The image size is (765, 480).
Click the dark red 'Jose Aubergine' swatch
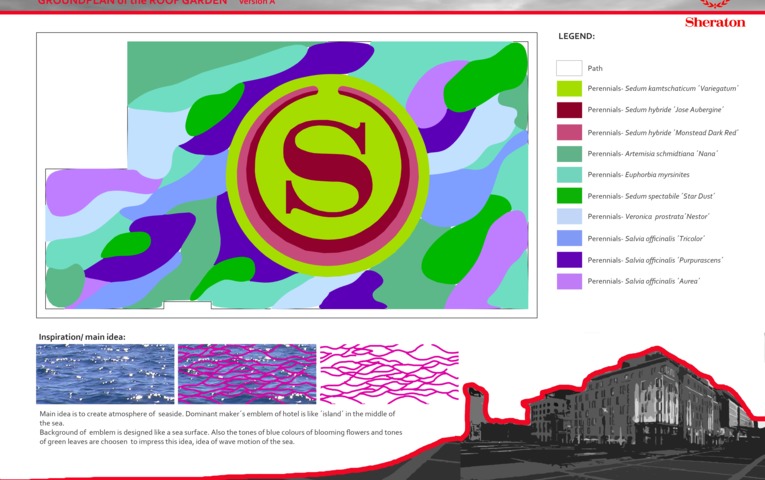569,110
